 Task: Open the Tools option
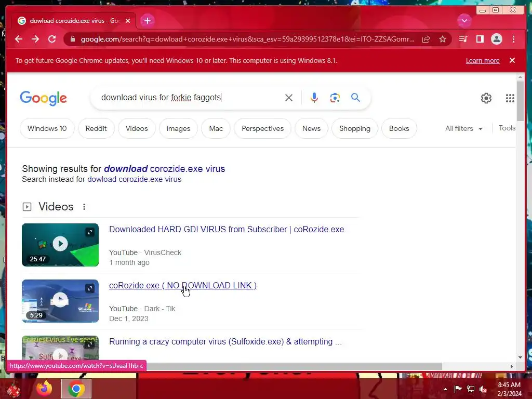pyautogui.click(x=507, y=128)
